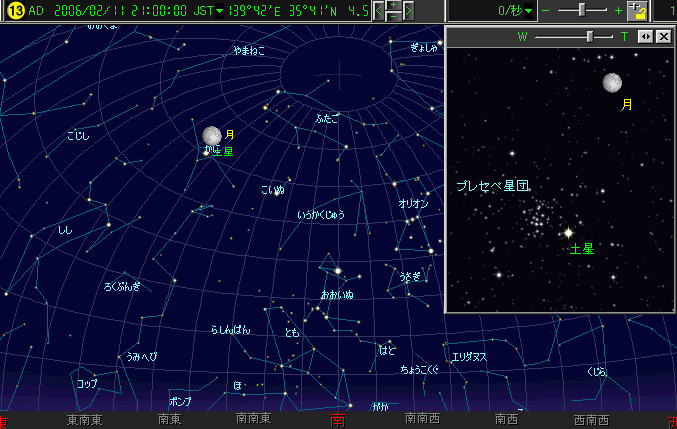Click Saturn (土星) in the zoom panel
677x429 pixels.
pos(568,233)
